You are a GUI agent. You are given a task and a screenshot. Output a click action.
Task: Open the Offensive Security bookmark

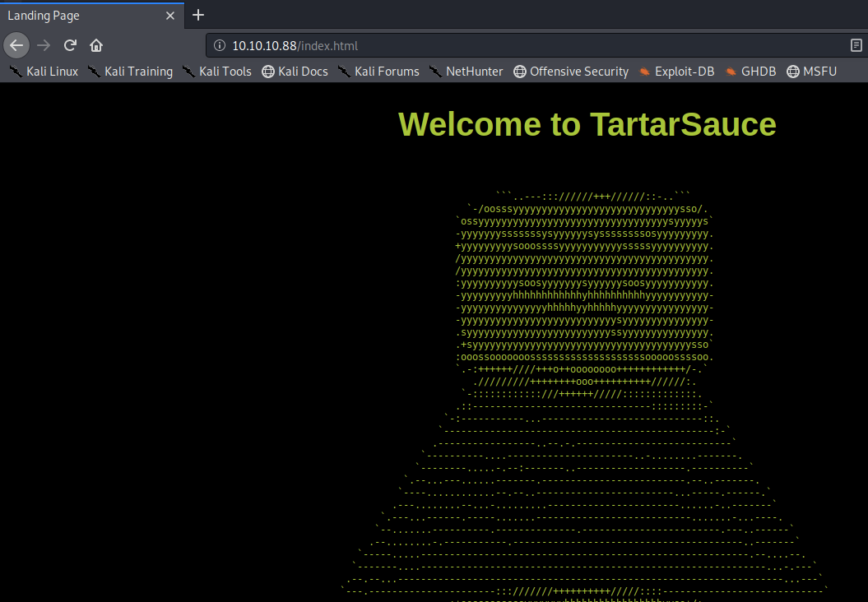point(570,72)
